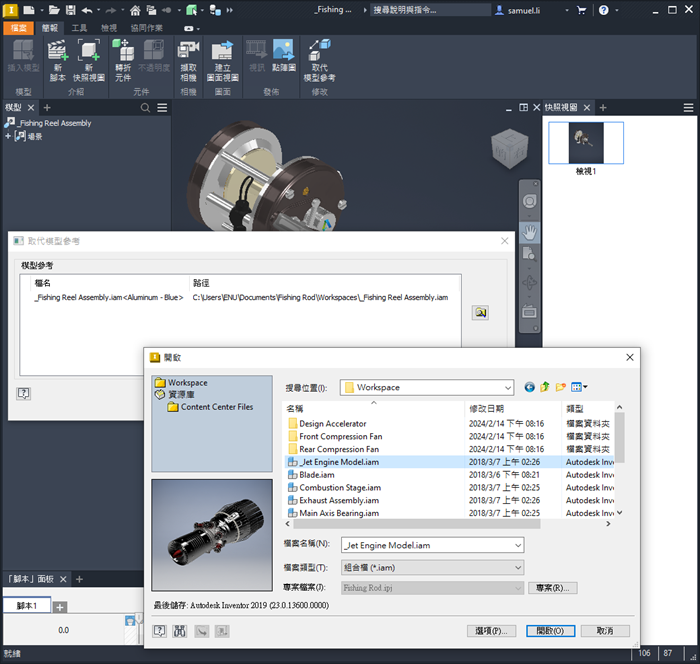Expand the Scene (場景) tree node
The width and height of the screenshot is (700, 664).
[8, 136]
